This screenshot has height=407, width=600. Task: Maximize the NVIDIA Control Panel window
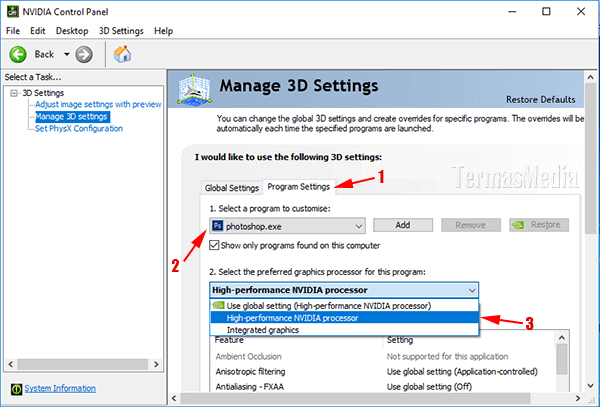point(546,12)
